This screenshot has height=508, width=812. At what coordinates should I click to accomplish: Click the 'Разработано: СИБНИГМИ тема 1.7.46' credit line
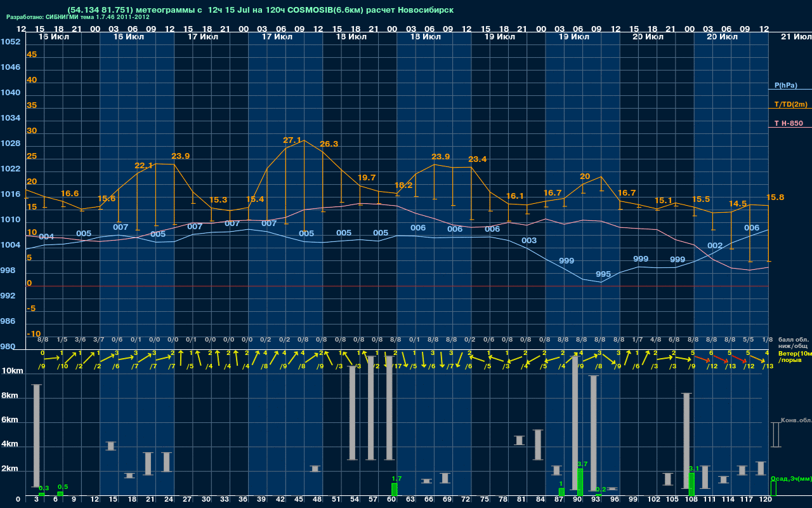coord(78,17)
